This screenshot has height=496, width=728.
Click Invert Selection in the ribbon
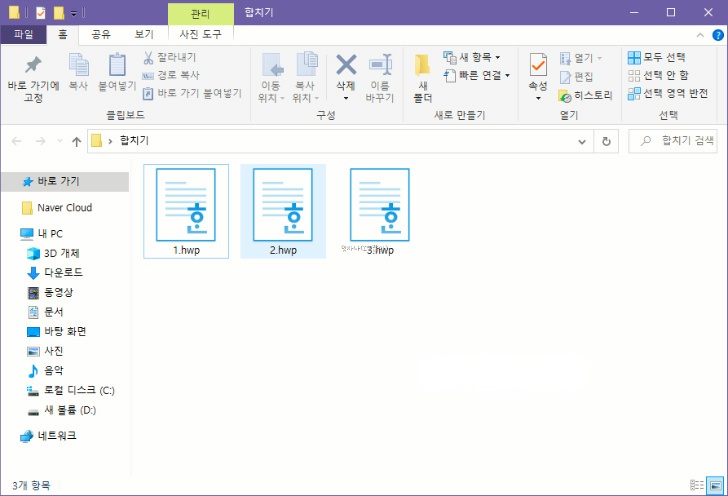click(668, 93)
